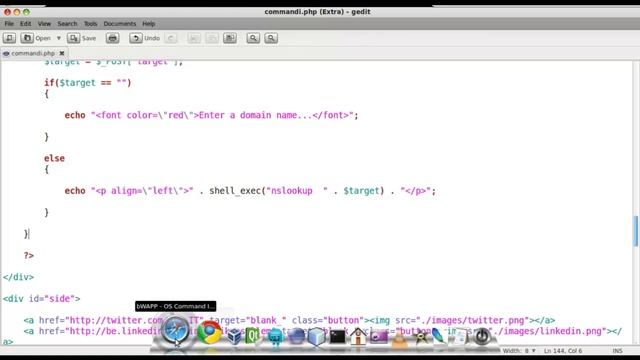Click the </div> closing tag line
Viewport: 640px width, 360px height.
(18, 277)
